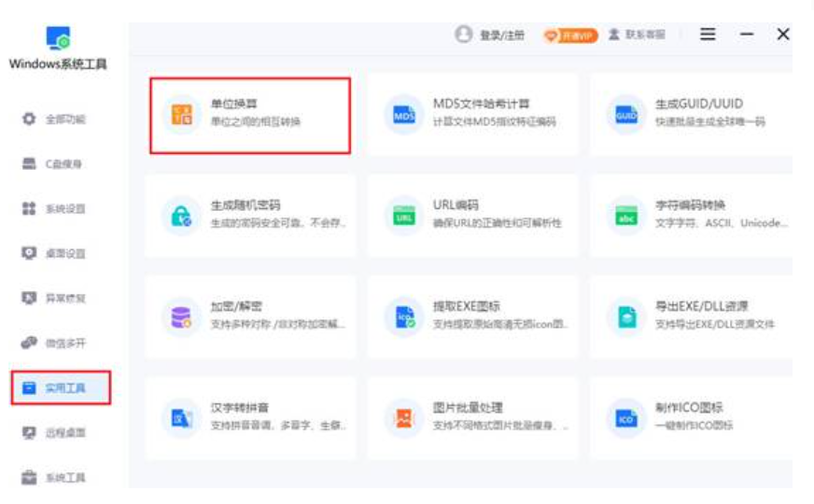Click the 制作ICO图标 tool icon

click(625, 418)
